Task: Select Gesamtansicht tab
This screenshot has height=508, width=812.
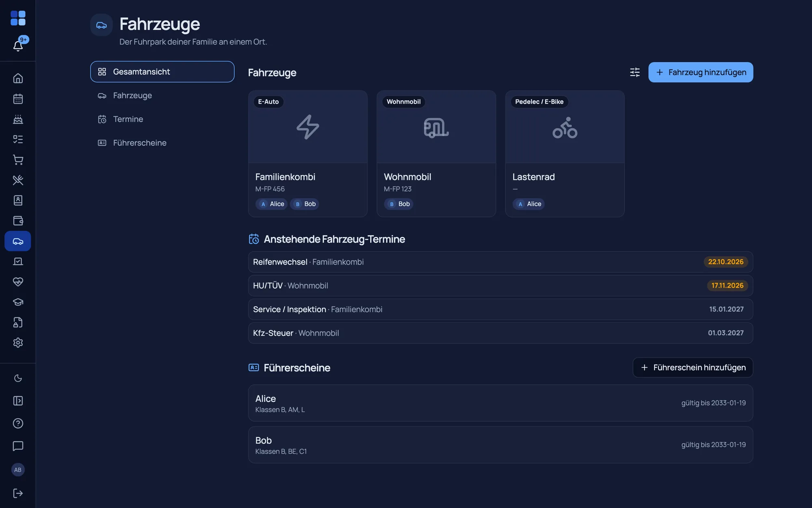Action: point(162,72)
